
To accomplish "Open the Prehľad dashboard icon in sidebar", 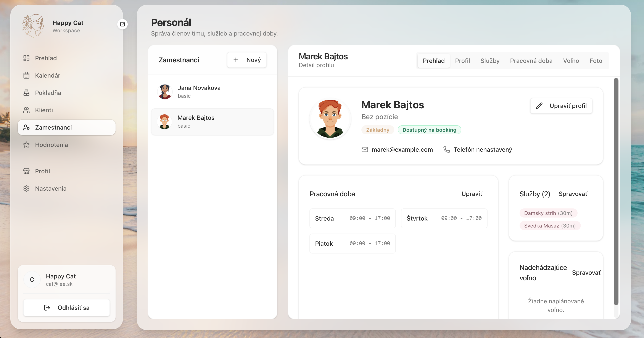I will [26, 58].
